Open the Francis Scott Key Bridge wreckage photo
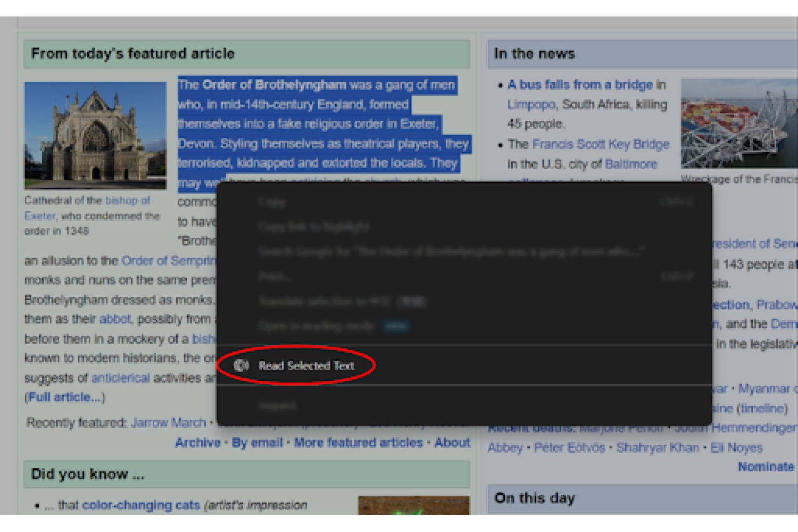 coord(739,123)
